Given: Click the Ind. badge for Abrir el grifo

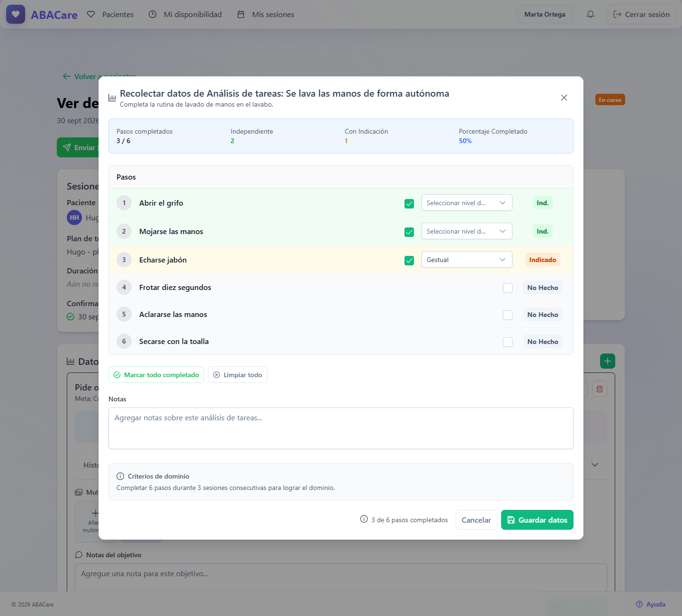Looking at the screenshot, I should tap(543, 203).
